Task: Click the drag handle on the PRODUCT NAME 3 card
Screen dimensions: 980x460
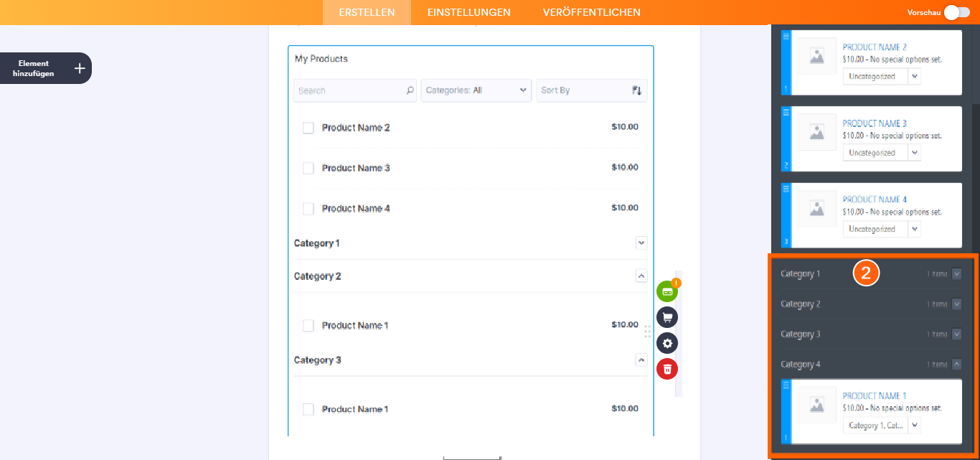Action: [786, 112]
